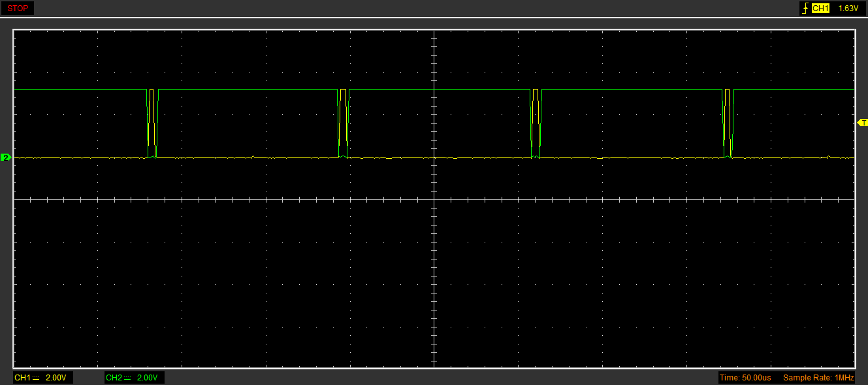The height and width of the screenshot is (385, 868).
Task: Click the yellow CH1 trigger source badge
Action: [820, 8]
